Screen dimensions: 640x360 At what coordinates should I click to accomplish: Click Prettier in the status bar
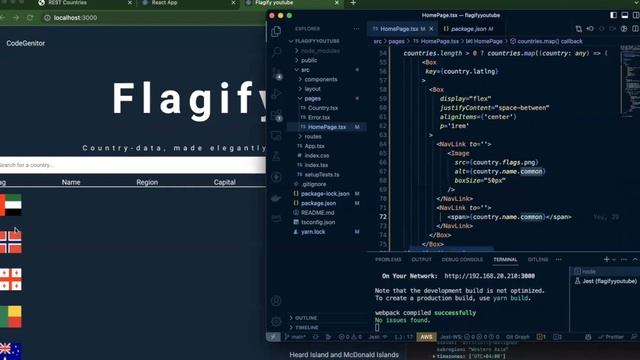pyautogui.click(x=611, y=337)
